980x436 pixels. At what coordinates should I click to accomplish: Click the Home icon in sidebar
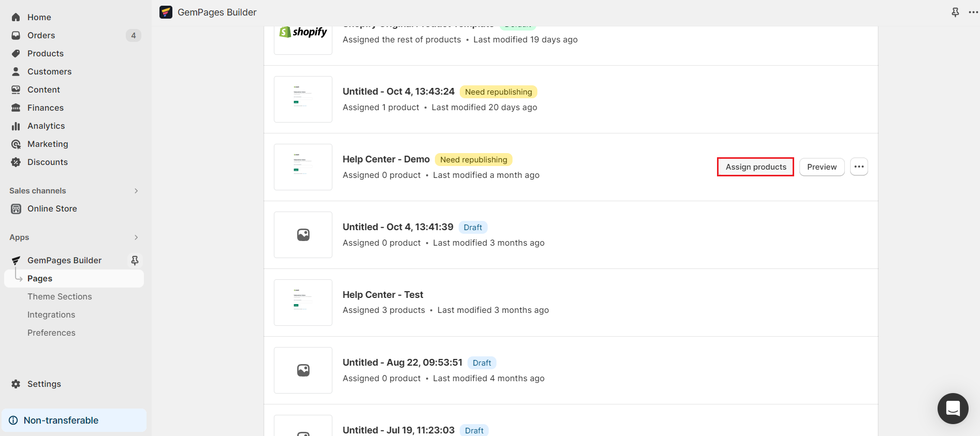pyautogui.click(x=16, y=17)
